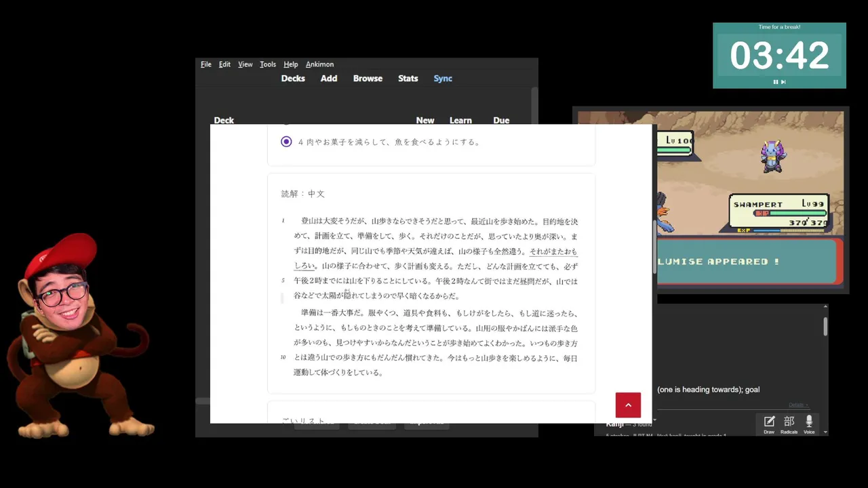The image size is (868, 488).
Task: Click the reading page scrollbar thumb
Action: point(655,247)
